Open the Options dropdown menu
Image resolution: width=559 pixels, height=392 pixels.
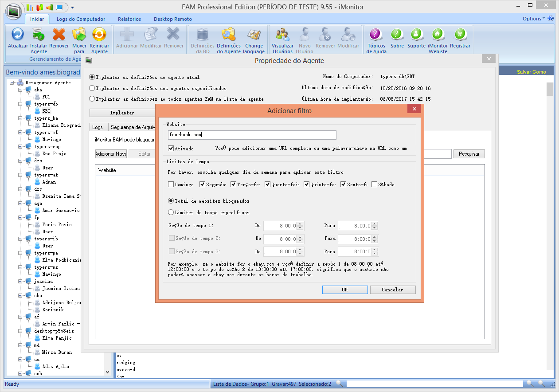pos(534,19)
